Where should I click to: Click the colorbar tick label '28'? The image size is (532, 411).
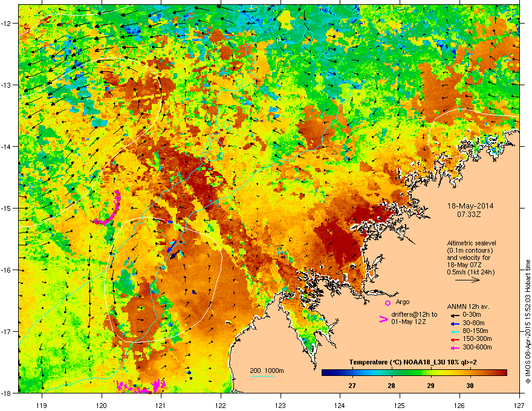coord(392,386)
